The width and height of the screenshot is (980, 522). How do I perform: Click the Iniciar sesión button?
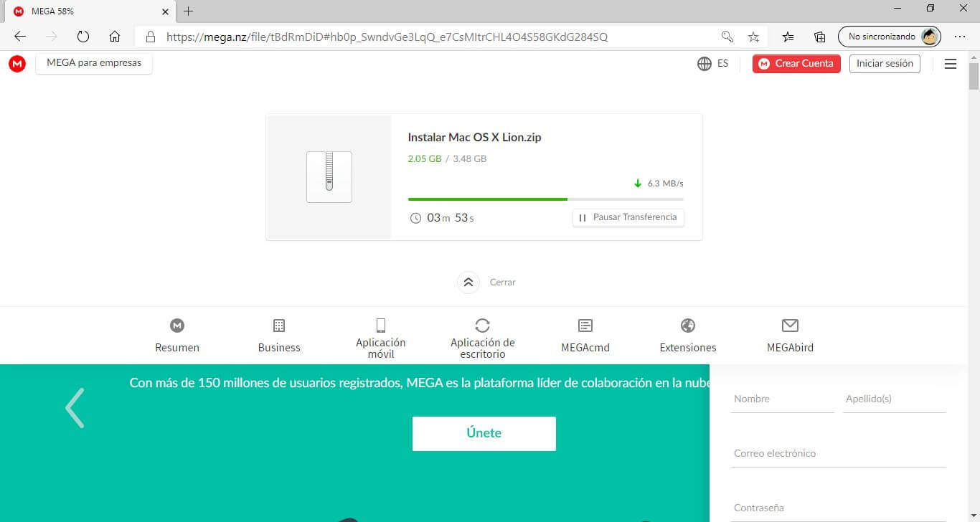pos(885,64)
